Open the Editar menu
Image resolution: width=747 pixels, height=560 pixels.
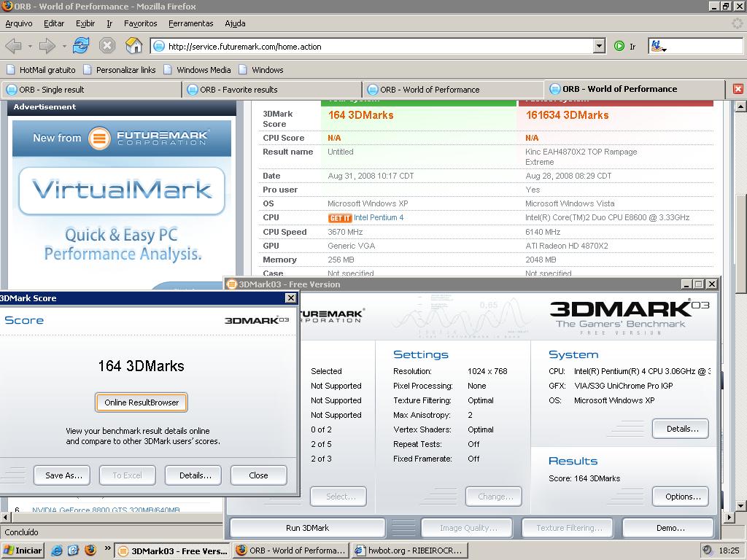(x=54, y=23)
